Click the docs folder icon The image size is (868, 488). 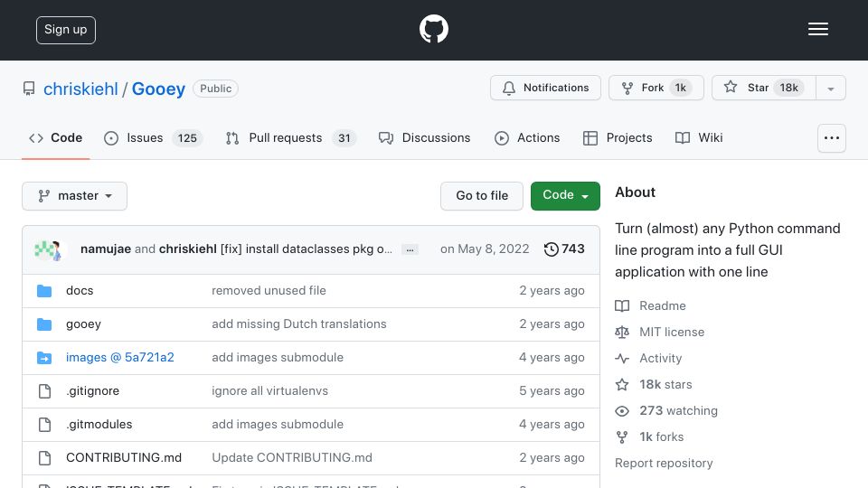[44, 290]
